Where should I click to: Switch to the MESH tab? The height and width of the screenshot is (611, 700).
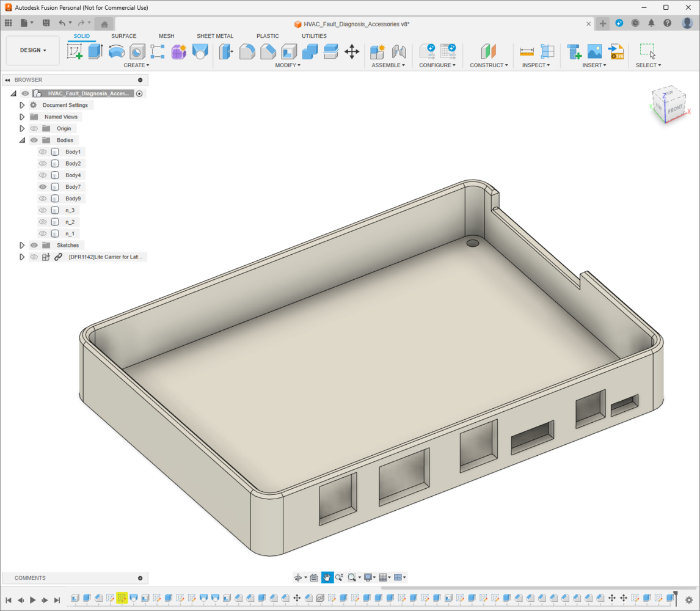click(x=167, y=36)
